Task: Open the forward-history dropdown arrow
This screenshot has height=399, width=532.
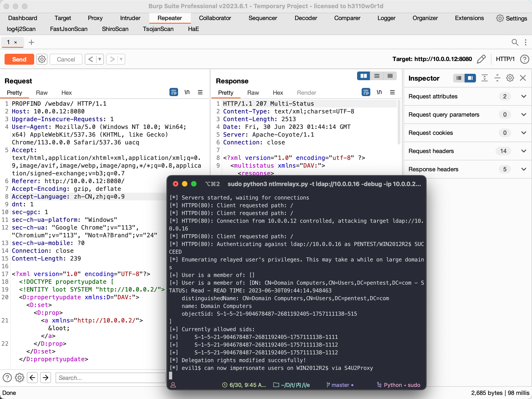Action: coord(121,59)
